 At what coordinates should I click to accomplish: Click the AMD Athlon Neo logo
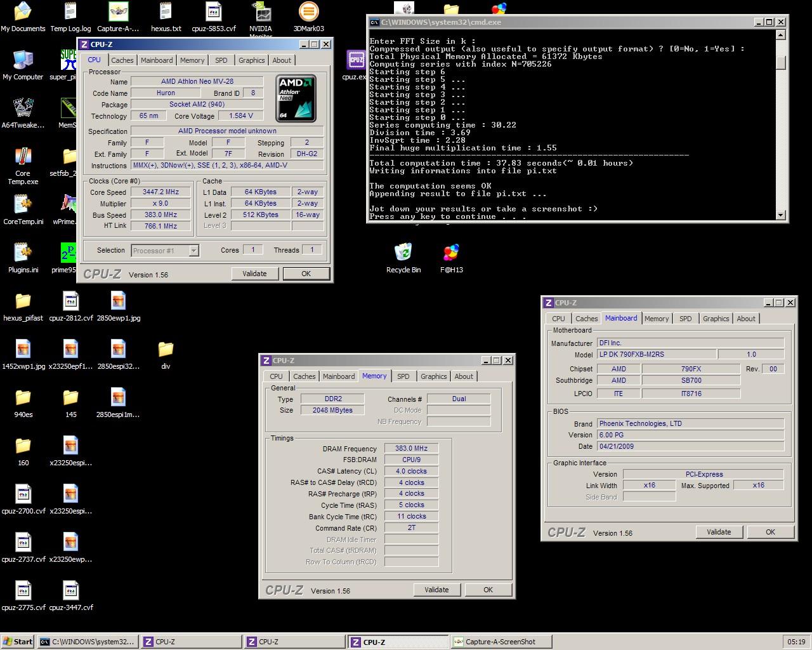pyautogui.click(x=296, y=98)
